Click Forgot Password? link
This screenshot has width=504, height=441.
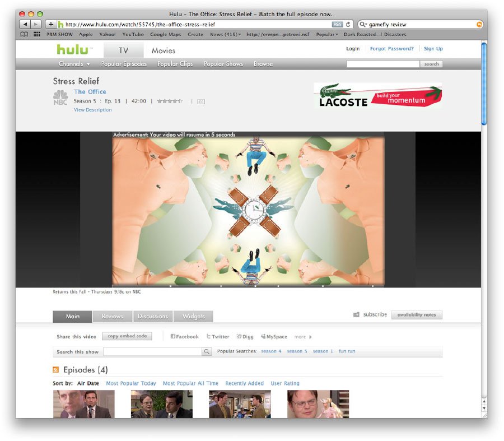point(392,49)
